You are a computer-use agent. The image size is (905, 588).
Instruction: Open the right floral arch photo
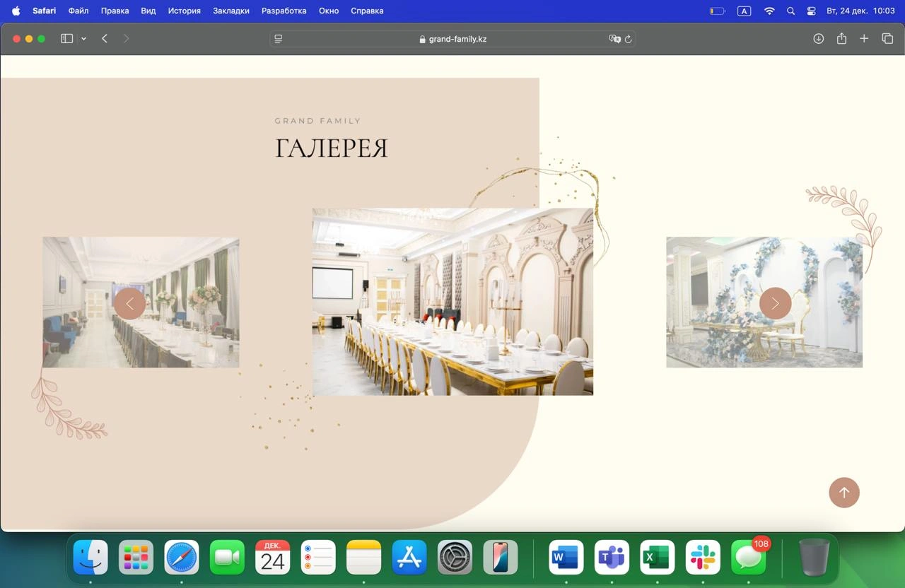[x=764, y=302]
